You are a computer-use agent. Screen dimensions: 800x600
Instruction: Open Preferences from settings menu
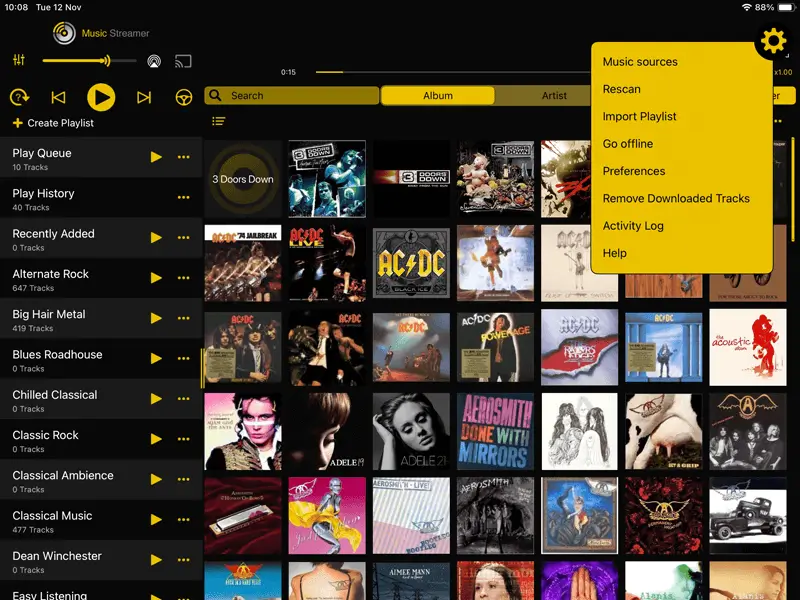click(634, 171)
